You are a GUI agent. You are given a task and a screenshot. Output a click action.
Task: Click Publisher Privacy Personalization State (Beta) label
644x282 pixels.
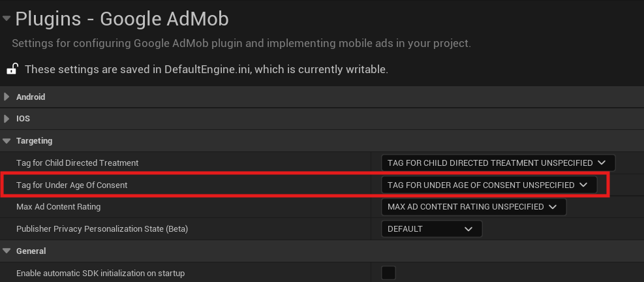coord(106,229)
